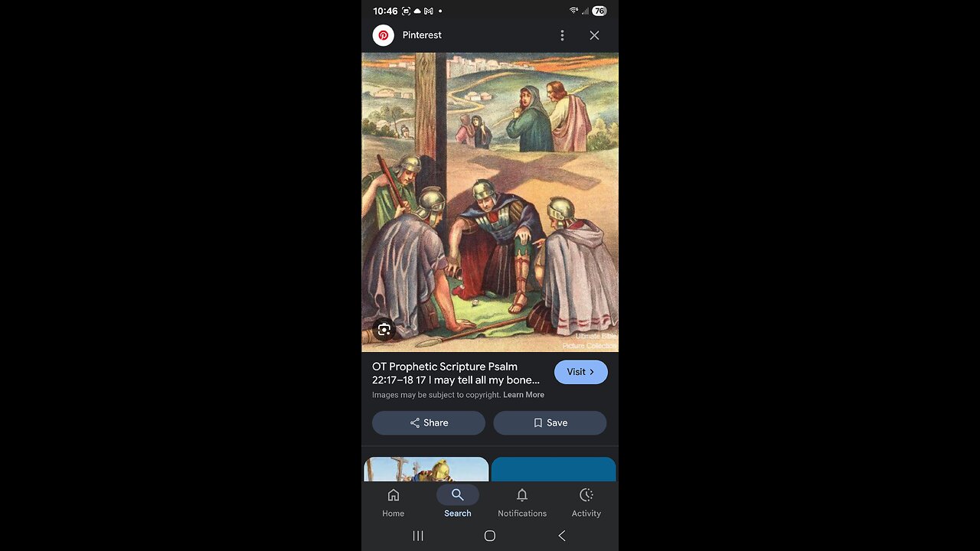980x551 pixels.
Task: Open the left related image thumbnail
Action: 426,469
